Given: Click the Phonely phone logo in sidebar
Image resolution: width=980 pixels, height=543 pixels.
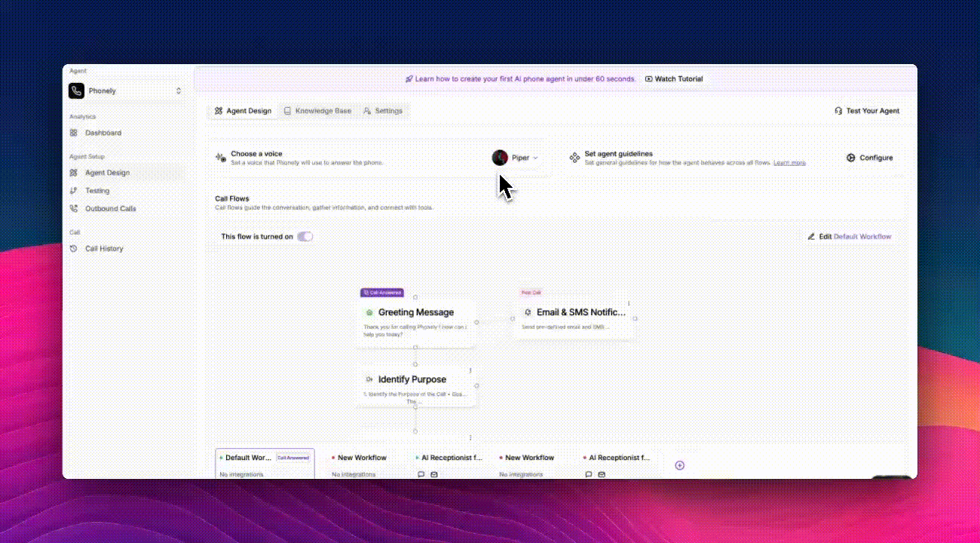Looking at the screenshot, I should pos(76,90).
